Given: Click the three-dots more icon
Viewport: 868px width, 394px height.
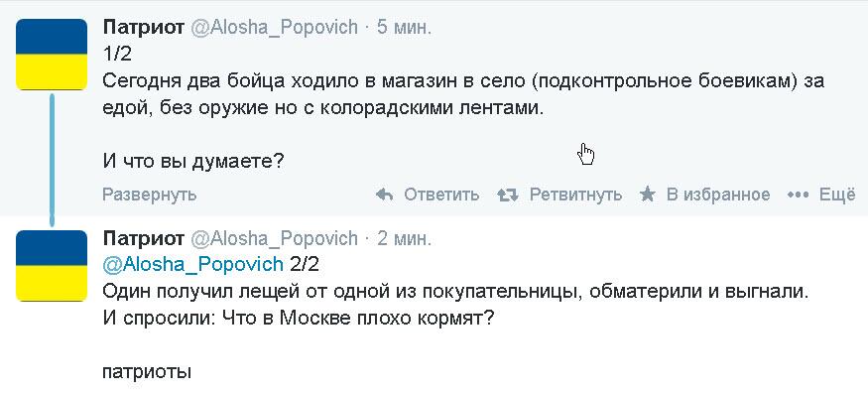Looking at the screenshot, I should 799,195.
